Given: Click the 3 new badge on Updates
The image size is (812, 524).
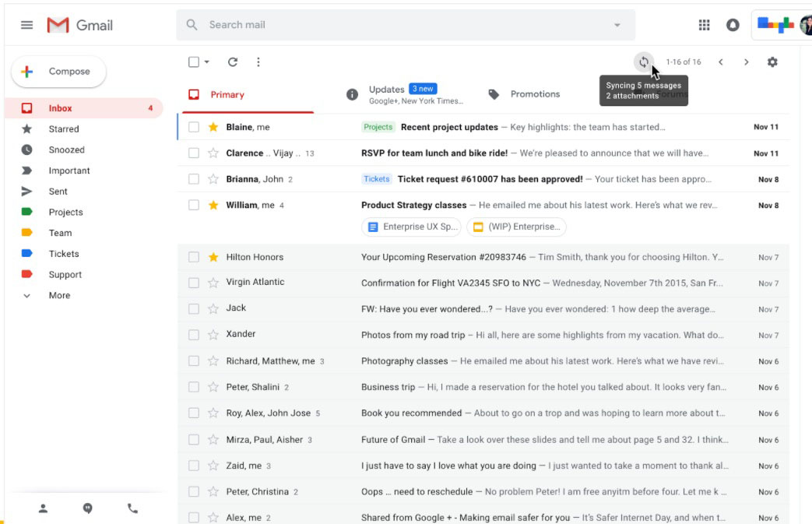Looking at the screenshot, I should tap(423, 89).
